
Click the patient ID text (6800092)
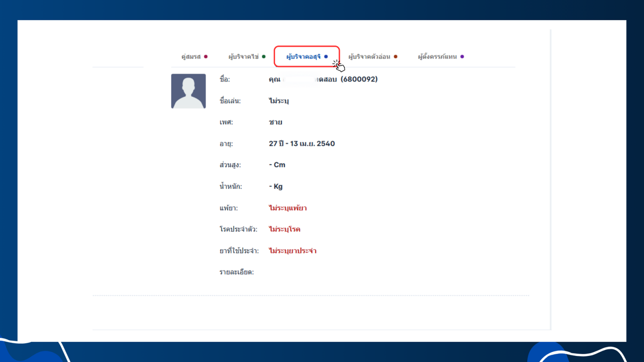point(359,79)
